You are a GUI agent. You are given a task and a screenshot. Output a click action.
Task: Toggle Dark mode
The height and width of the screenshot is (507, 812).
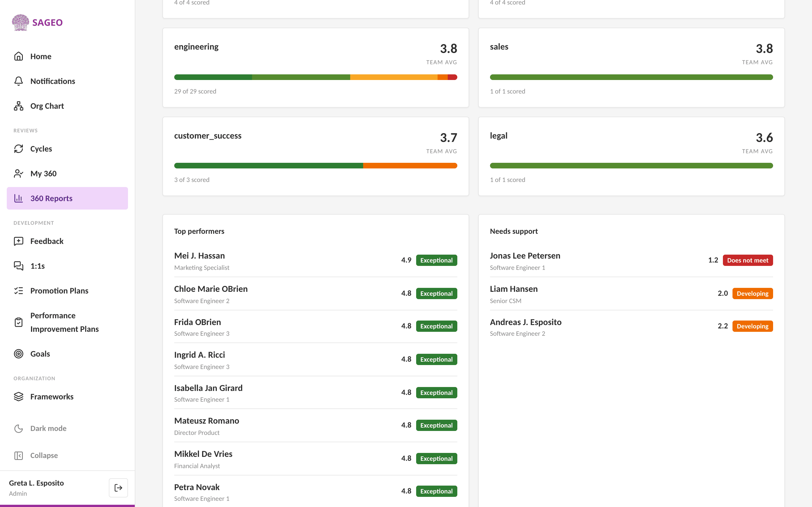[40, 428]
